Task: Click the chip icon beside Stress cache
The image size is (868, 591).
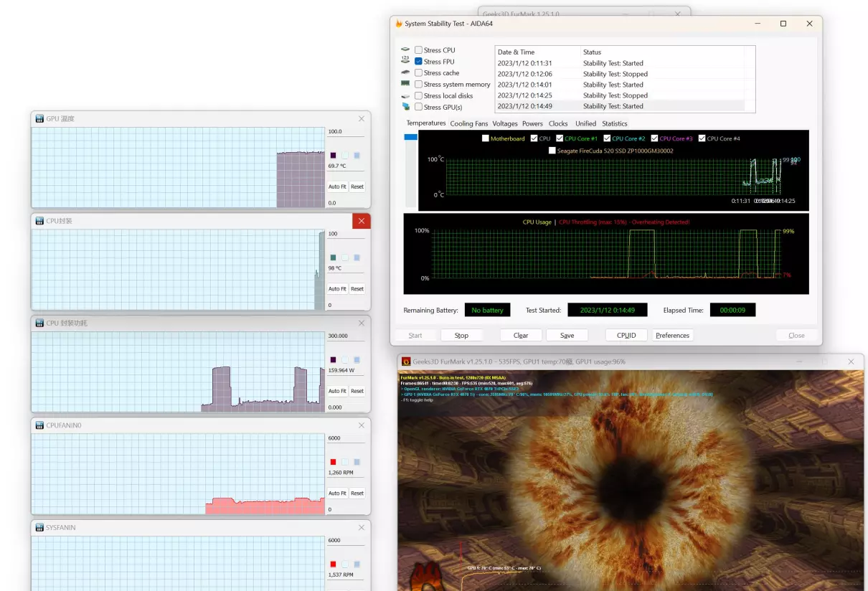Action: click(x=405, y=73)
